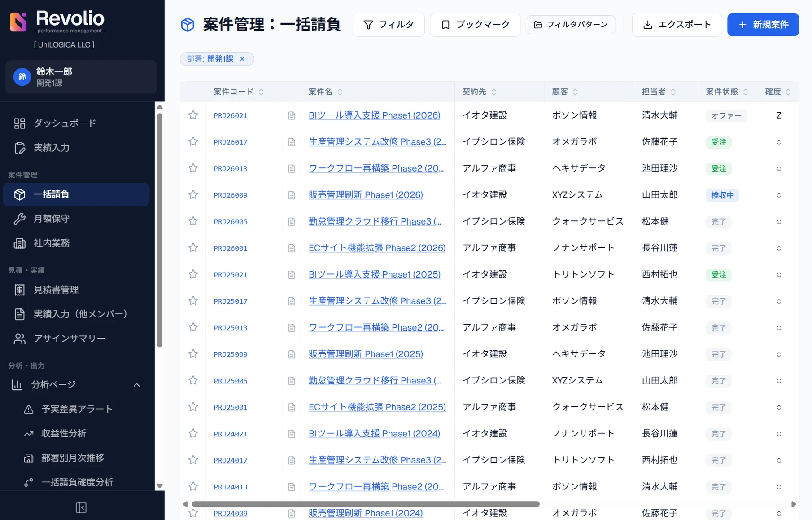Open 月額保守 in sidebar
Screen dimensions: 812x520
pyautogui.click(x=76, y=219)
